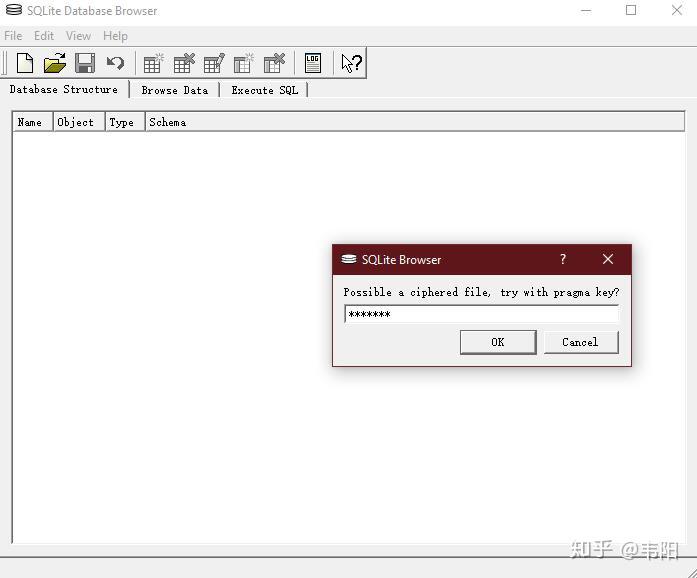Click Cancel in the SQLite Browser dialog

point(581,342)
